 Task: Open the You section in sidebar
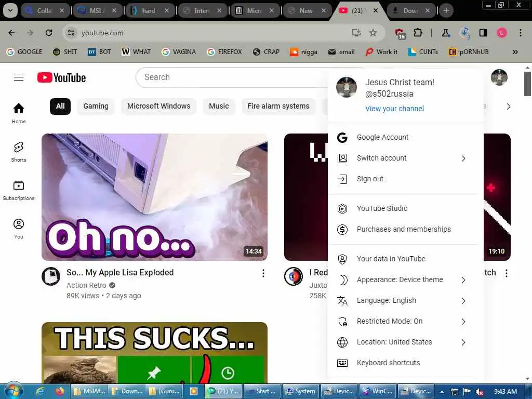coord(19,229)
